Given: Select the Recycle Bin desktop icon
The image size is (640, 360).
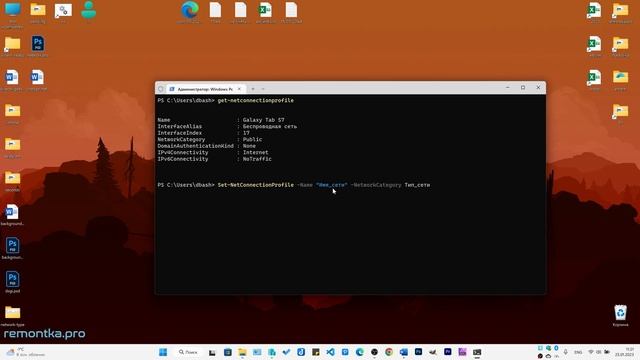Looking at the screenshot, I should pos(620,316).
